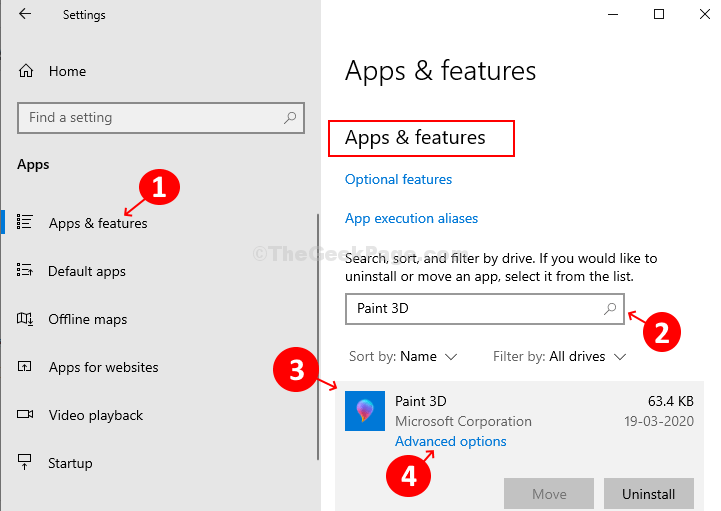This screenshot has width=721, height=511.
Task: Maximize the Settings window
Action: pyautogui.click(x=658, y=14)
